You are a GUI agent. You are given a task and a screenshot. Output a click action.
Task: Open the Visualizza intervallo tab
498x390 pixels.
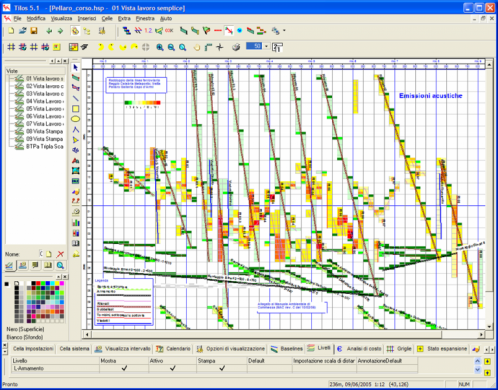click(123, 349)
